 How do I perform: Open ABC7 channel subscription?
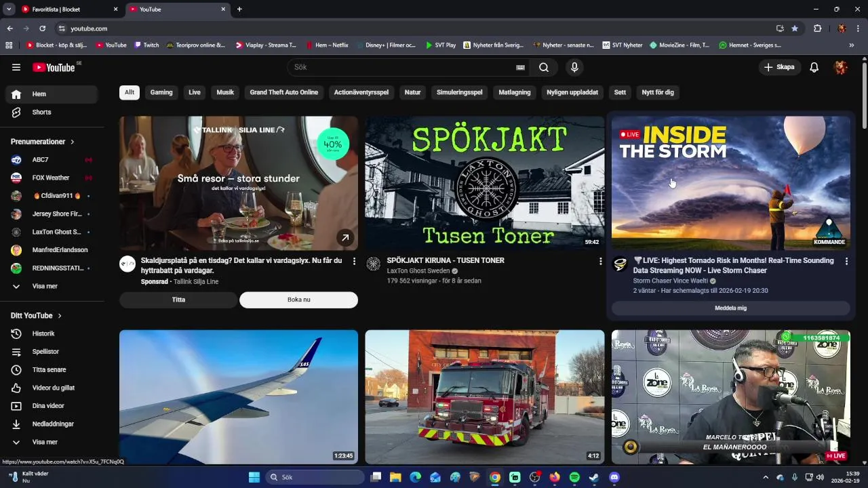coord(52,159)
